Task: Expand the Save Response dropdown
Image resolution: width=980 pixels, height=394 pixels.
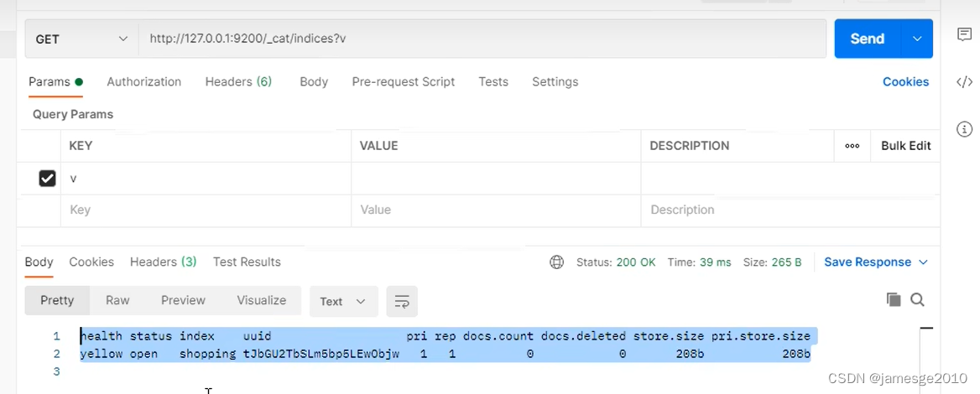Action: pos(876,262)
